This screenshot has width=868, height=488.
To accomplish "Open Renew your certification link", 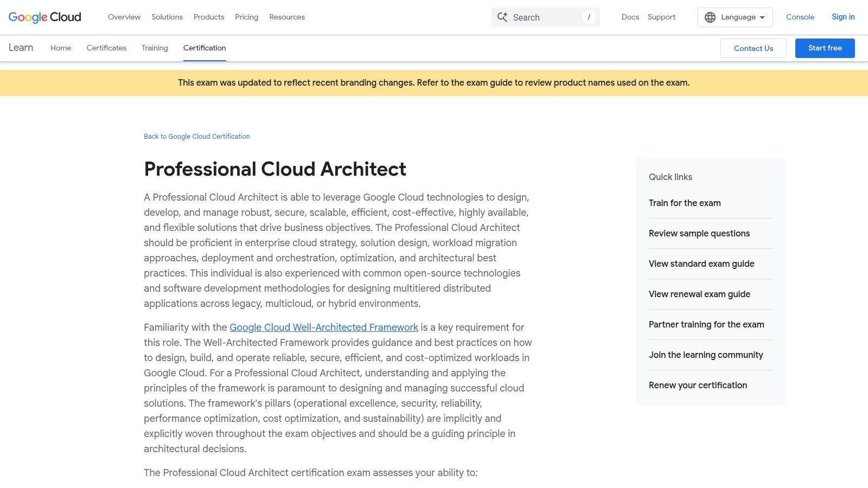I will (x=698, y=386).
